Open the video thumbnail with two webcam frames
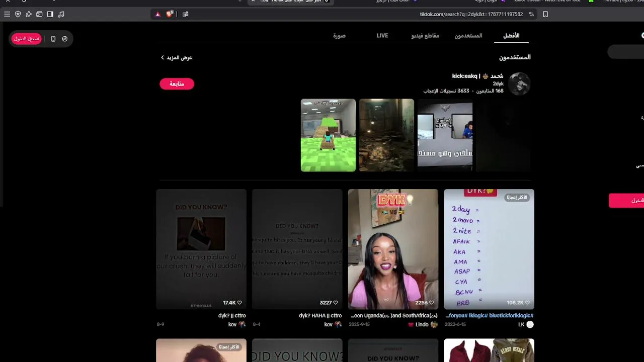Viewport: 644px width, 362px height. (445, 135)
